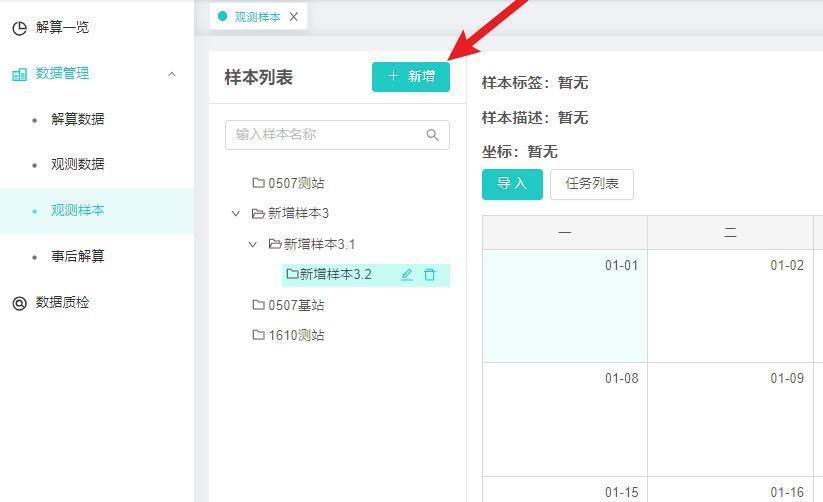Collapse the 新增样本3.1 tree node
This screenshot has width=823, height=502.
point(253,244)
